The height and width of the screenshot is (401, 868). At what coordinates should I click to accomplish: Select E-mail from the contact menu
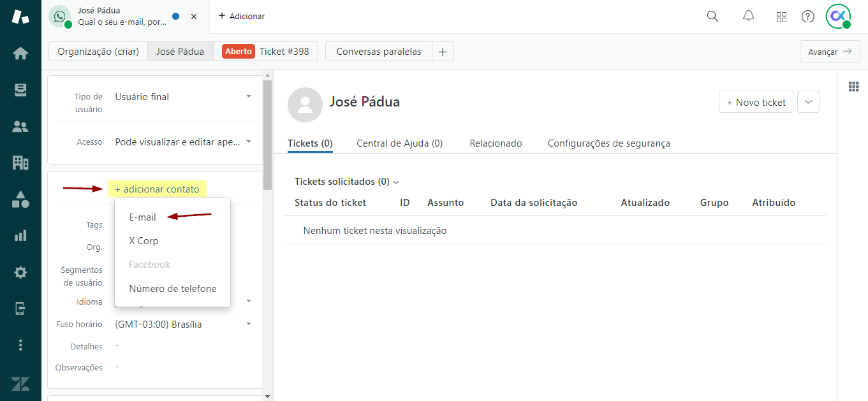pyautogui.click(x=142, y=217)
